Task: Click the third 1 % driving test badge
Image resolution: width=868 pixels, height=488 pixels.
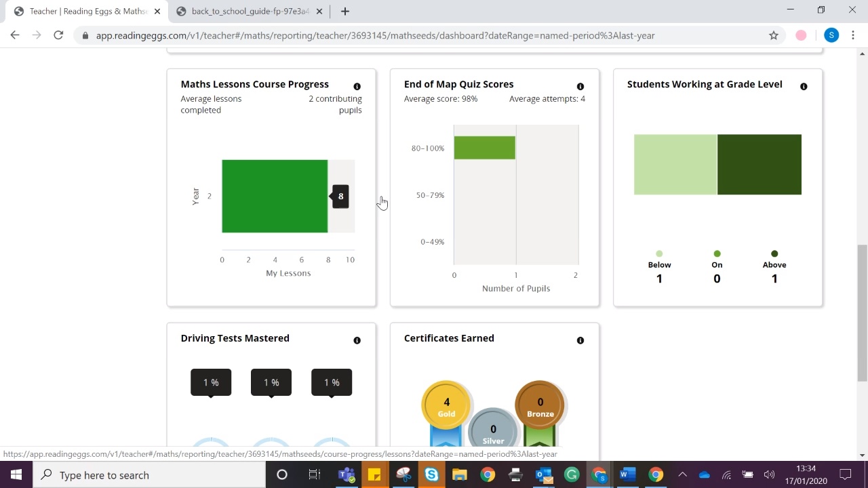Action: [x=332, y=382]
